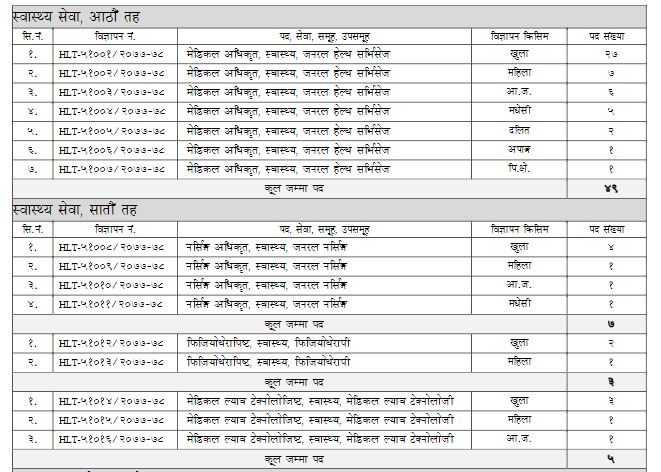Click the 'दलित' advertisement type cell
661x472 pixels.
(x=519, y=130)
